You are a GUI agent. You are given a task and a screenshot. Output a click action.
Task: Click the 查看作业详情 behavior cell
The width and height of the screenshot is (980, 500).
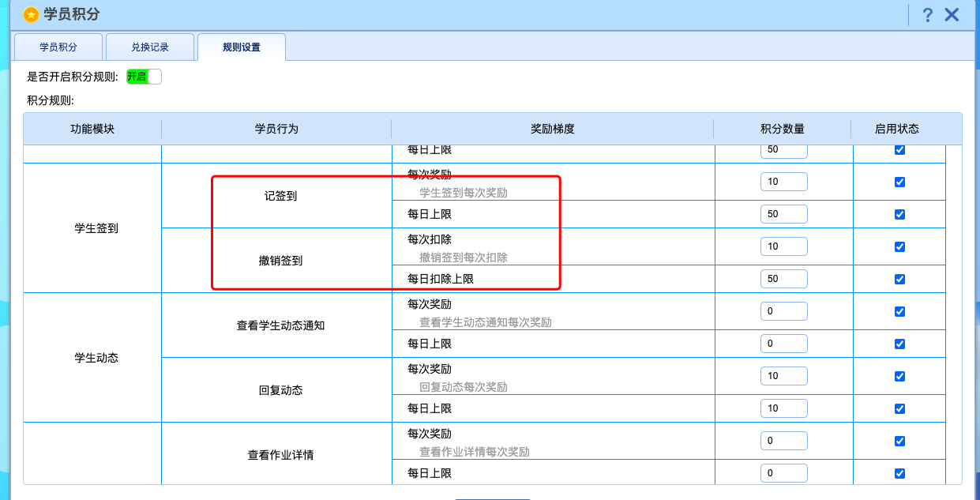[x=276, y=455]
